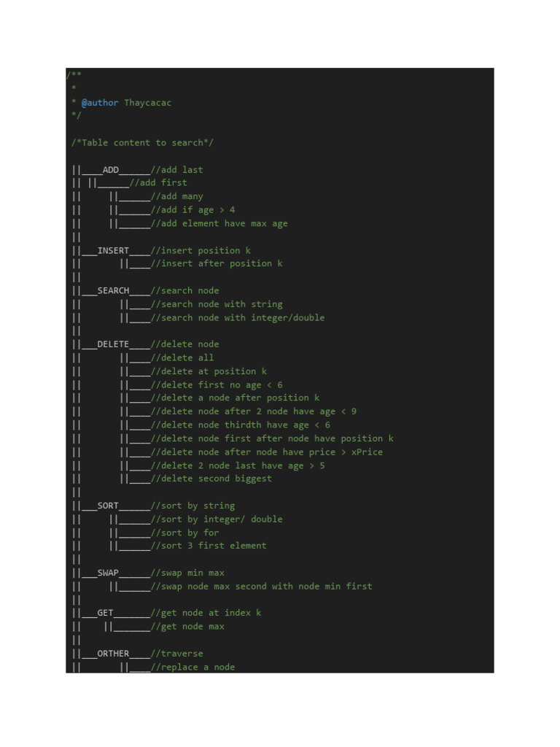560x747 pixels.
Task: Select the ORTHER section heading
Action: pyautogui.click(x=113, y=654)
